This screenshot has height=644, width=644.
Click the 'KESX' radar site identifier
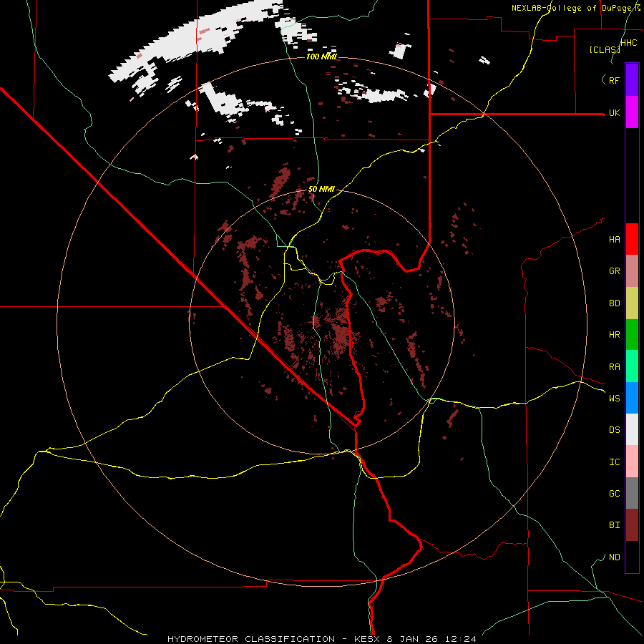pos(367,639)
